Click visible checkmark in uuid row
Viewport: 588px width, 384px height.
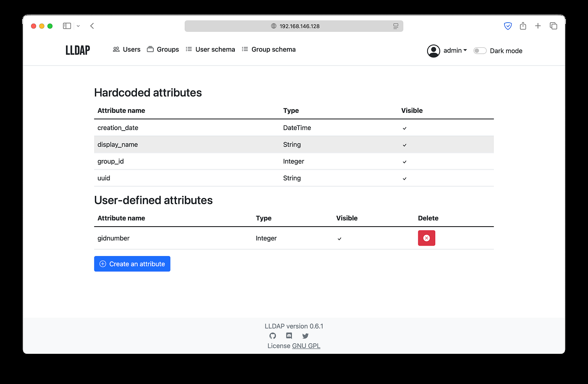(404, 179)
